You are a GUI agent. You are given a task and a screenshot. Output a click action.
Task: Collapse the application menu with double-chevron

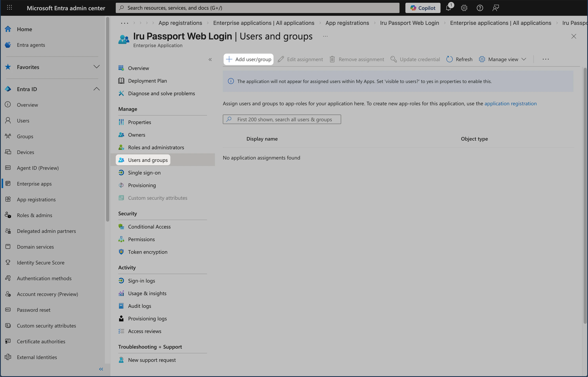(210, 59)
